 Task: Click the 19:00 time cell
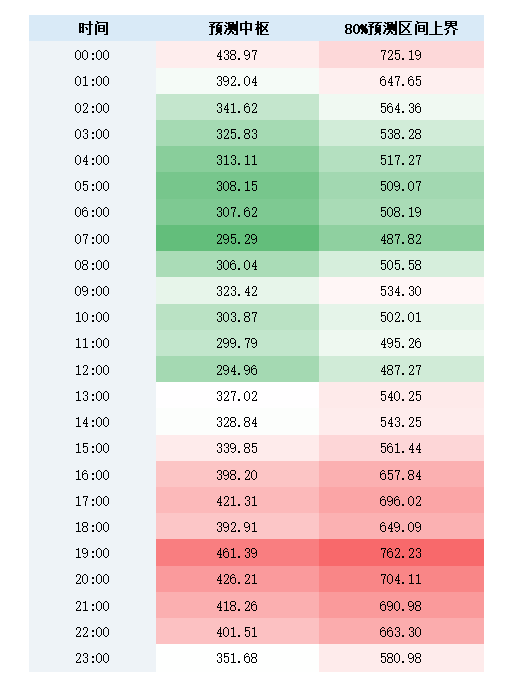point(93,553)
